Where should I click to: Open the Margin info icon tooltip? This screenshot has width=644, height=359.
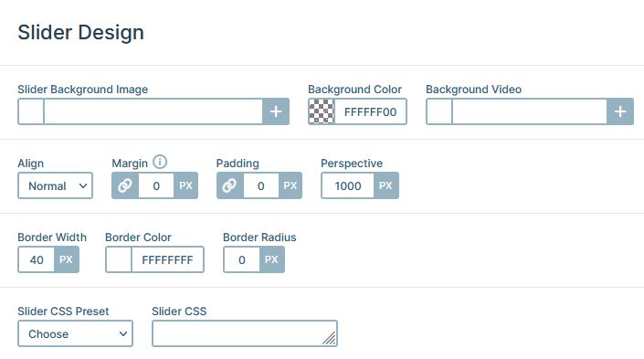[160, 162]
